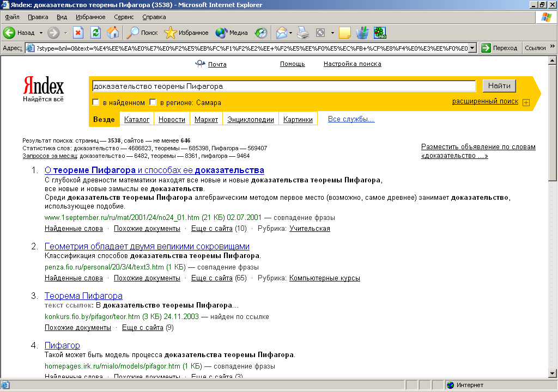This screenshot has height=392, width=558.
Task: Click the gray full-screen size icon
Action: 320,33
